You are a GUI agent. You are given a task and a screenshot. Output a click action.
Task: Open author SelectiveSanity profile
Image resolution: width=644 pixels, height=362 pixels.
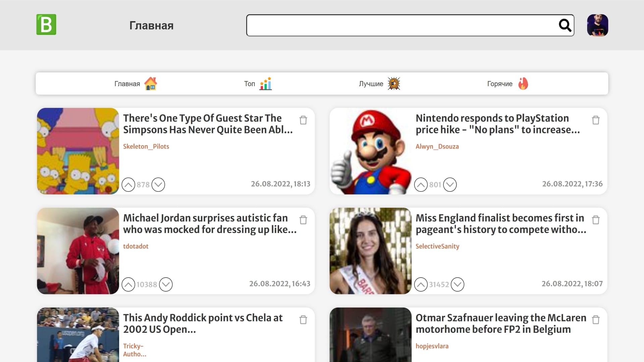pos(437,246)
